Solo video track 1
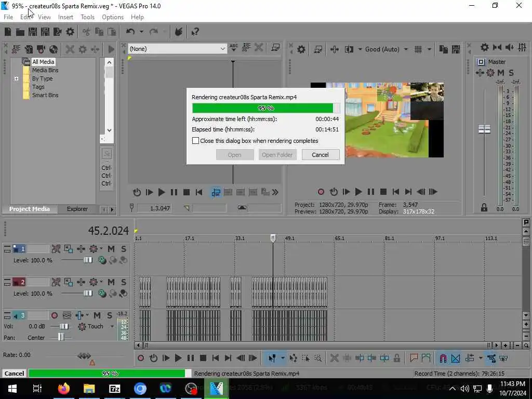The height and width of the screenshot is (399, 532). tap(124, 249)
